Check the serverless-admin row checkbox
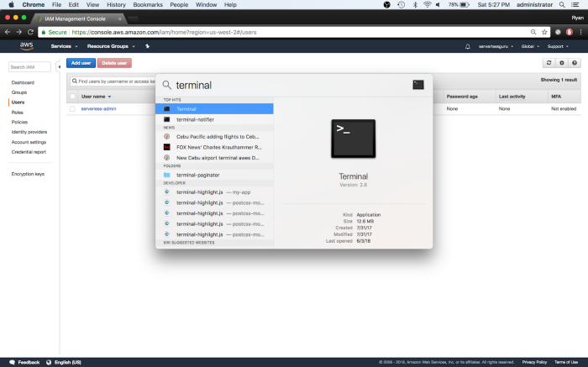This screenshot has height=367, width=588. coord(72,108)
